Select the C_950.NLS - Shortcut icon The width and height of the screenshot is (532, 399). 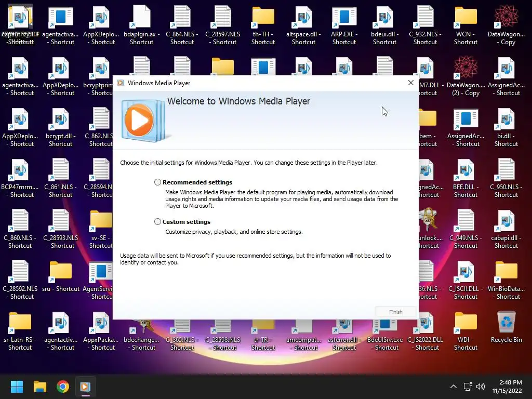506,179
